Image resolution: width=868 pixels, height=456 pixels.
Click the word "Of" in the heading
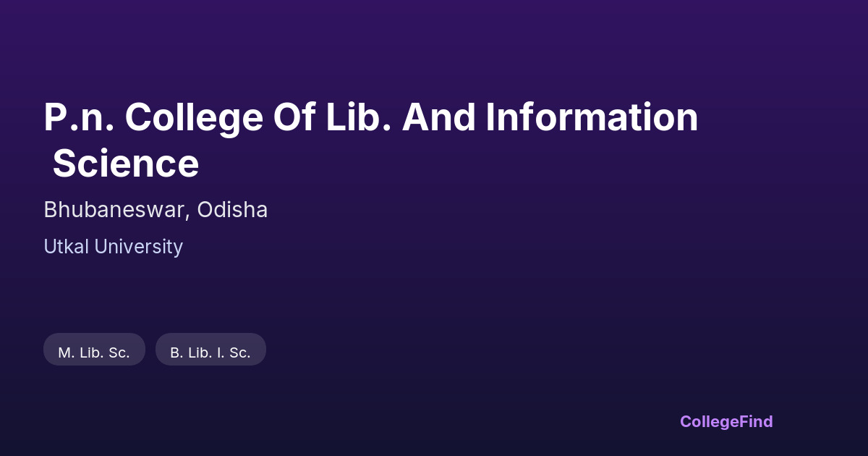click(x=294, y=118)
